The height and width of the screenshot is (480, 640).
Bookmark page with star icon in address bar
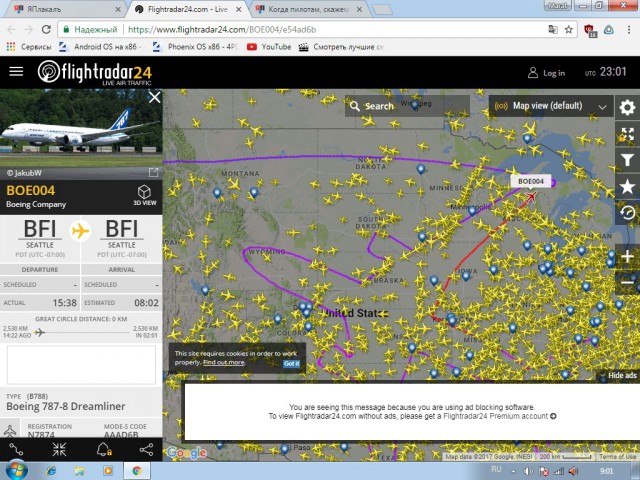click(x=569, y=29)
